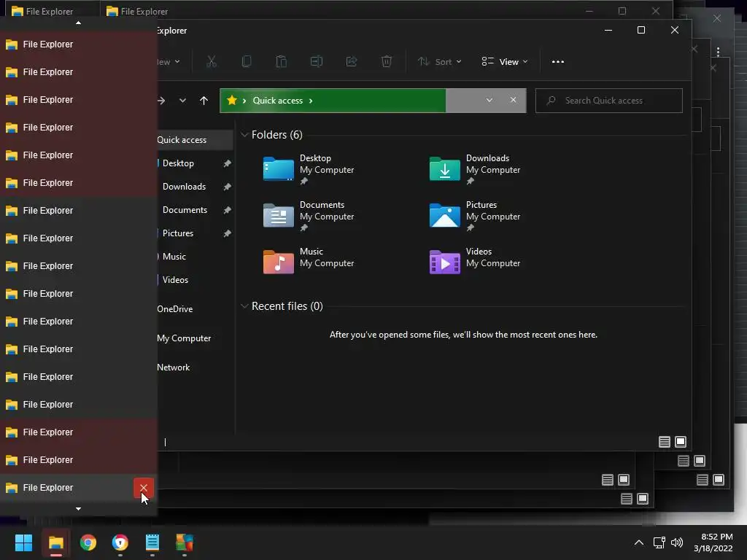Screen dimensions: 747x560
Task: Open the network icon in system tray
Action: (659, 542)
